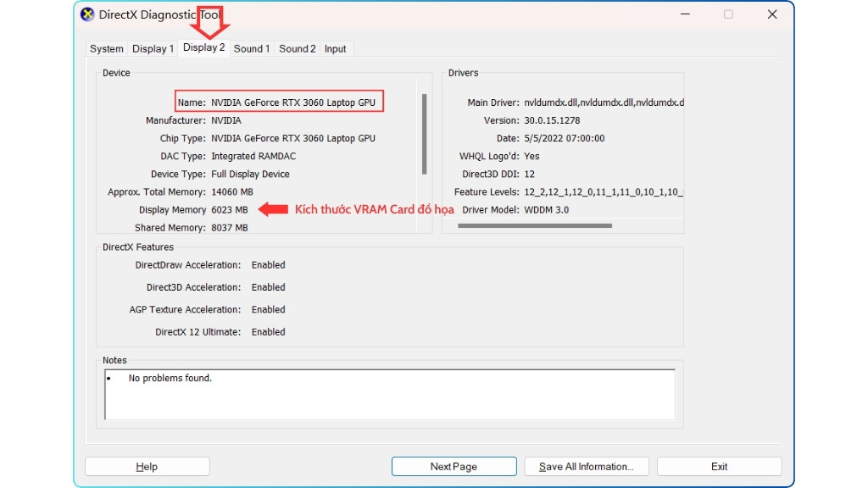Switch to the System tab
This screenshot has height=488, width=868.
[x=106, y=48]
